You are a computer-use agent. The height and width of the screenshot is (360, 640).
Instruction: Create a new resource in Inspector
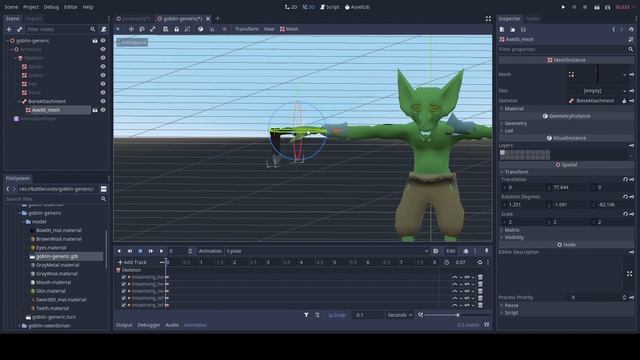click(x=502, y=29)
